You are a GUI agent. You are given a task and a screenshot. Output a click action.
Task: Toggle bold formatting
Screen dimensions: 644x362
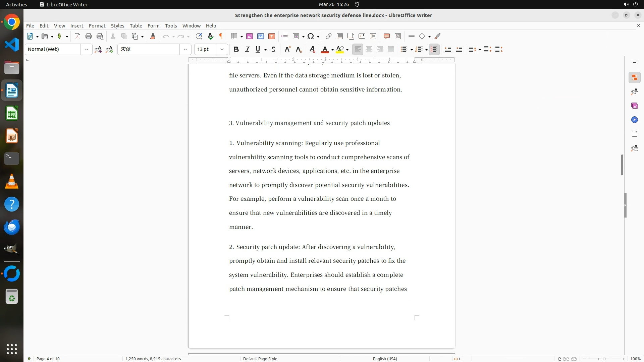[x=236, y=50]
